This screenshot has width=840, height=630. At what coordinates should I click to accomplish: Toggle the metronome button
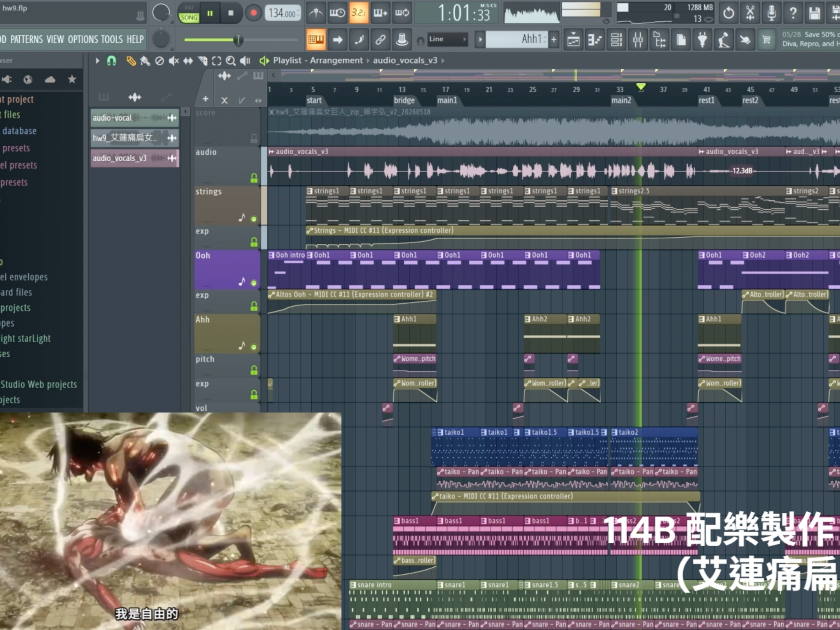click(x=315, y=13)
